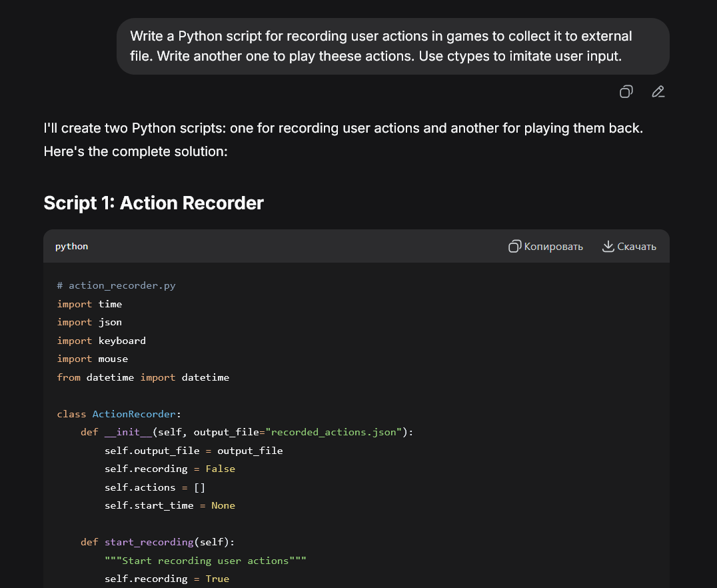Click the assistant's intro paragraph text
The image size is (717, 588).
(343, 139)
